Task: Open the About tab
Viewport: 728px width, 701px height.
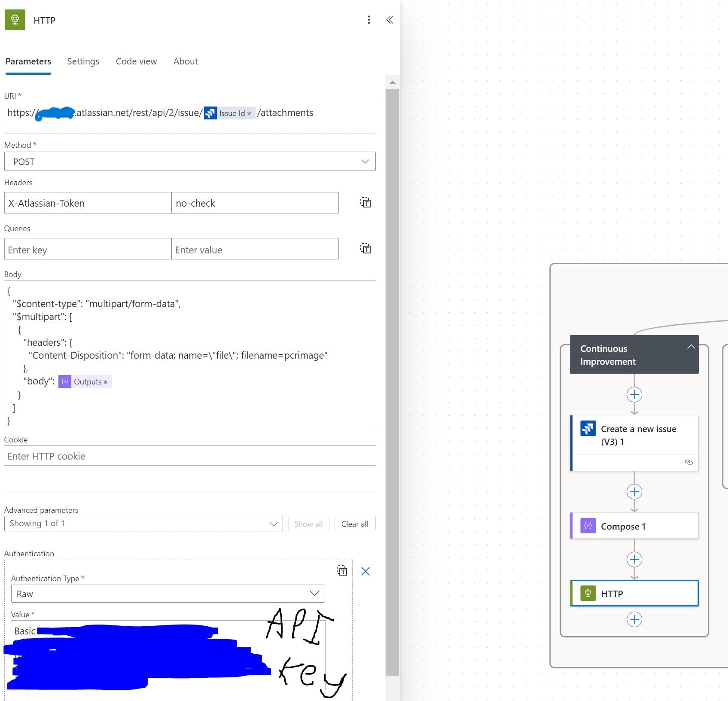Action: tap(186, 61)
